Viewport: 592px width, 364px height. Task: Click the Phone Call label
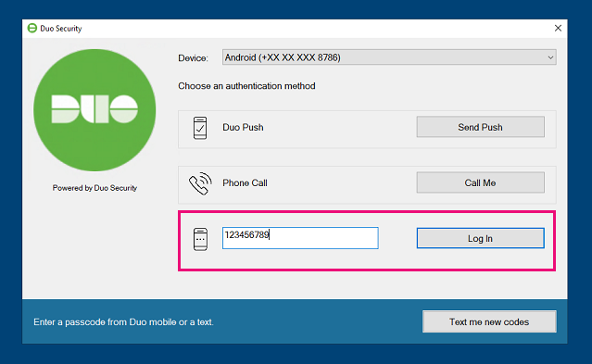(x=245, y=182)
